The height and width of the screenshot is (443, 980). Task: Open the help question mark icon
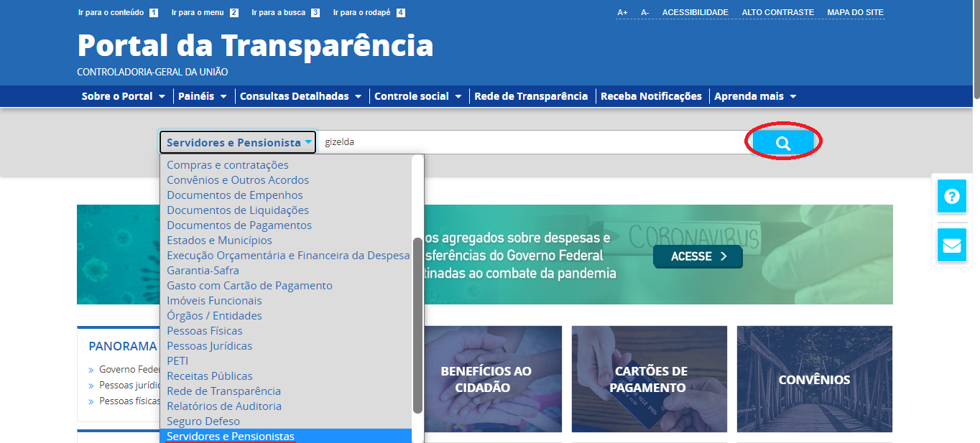951,197
